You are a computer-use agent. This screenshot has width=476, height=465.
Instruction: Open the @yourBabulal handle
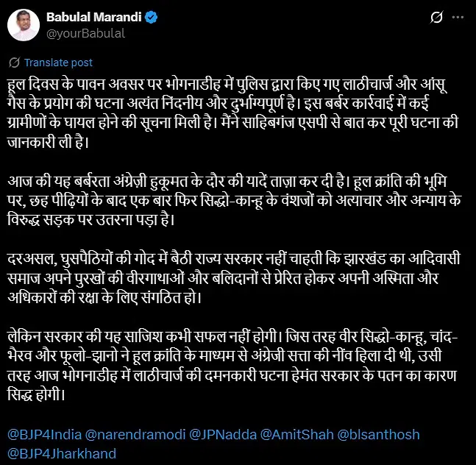point(85,33)
